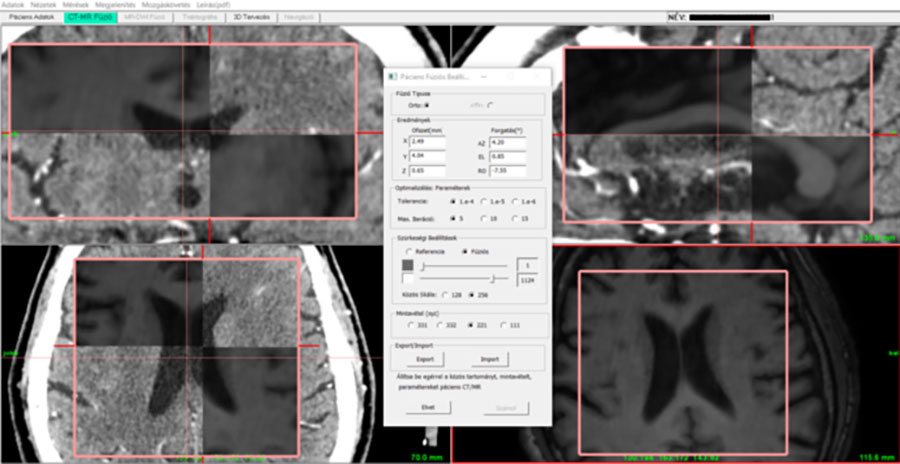The image size is (900, 464).
Task: Select the Orto fusion type radio
Action: [x=427, y=105]
